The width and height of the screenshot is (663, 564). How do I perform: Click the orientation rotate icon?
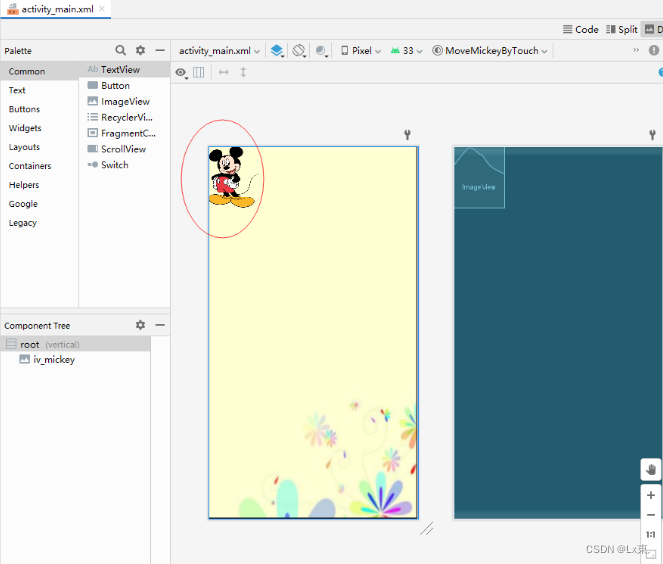point(299,51)
